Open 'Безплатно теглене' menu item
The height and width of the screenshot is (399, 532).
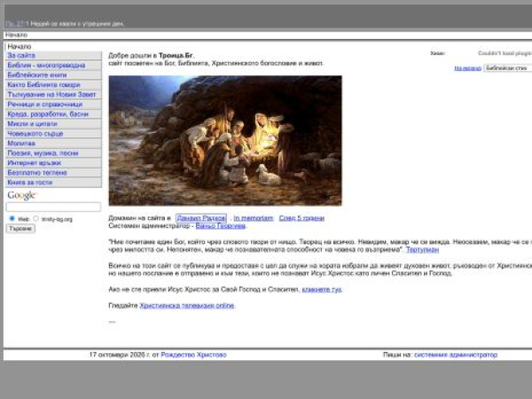(x=53, y=173)
